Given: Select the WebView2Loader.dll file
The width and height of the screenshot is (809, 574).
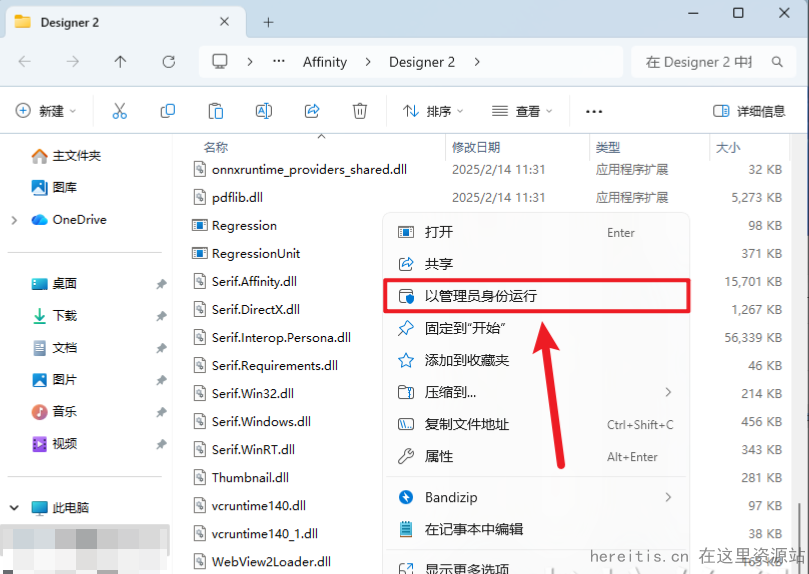Looking at the screenshot, I should 271,561.
